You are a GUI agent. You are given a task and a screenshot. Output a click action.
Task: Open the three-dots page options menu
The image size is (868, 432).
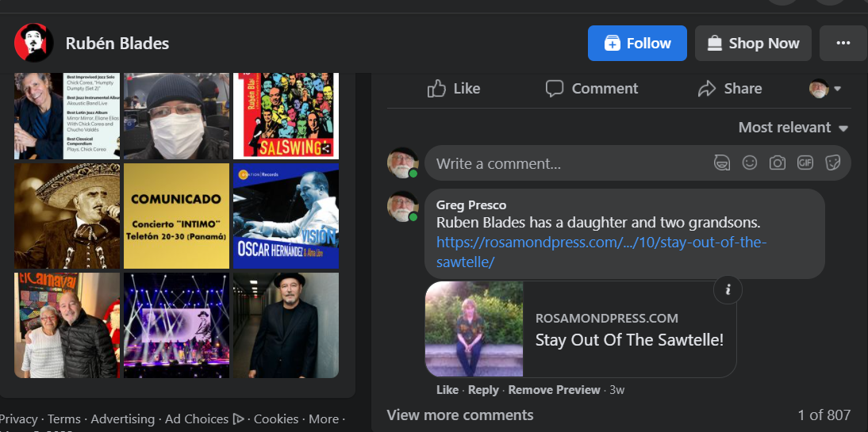pyautogui.click(x=843, y=44)
